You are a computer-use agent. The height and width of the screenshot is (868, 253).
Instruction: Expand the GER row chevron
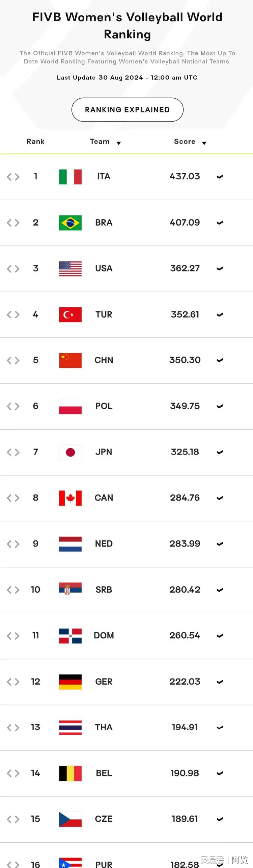[x=220, y=682]
